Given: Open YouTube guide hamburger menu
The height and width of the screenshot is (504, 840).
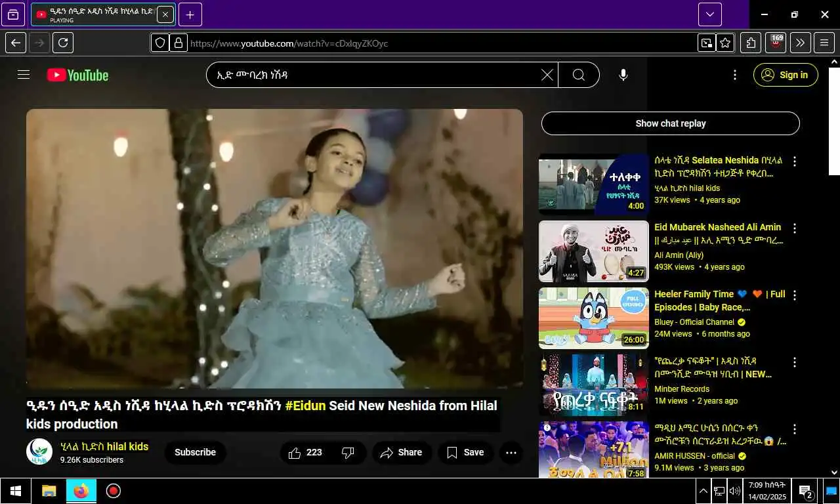Looking at the screenshot, I should 24,75.
